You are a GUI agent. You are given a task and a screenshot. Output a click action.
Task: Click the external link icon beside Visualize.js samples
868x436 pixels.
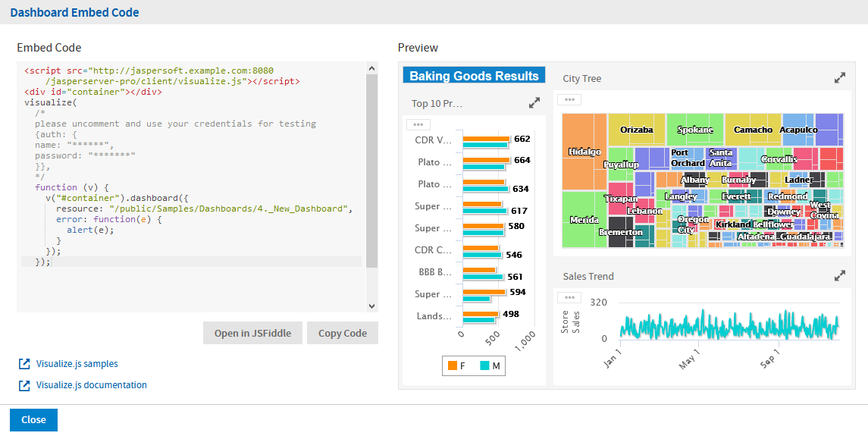[x=24, y=364]
